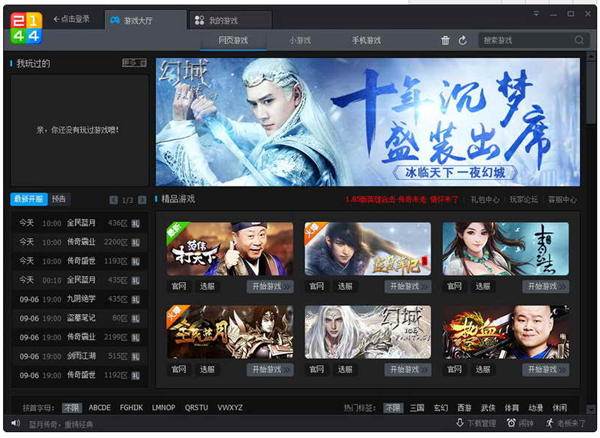
Task: Click the search magnifier icon
Action: tap(579, 40)
